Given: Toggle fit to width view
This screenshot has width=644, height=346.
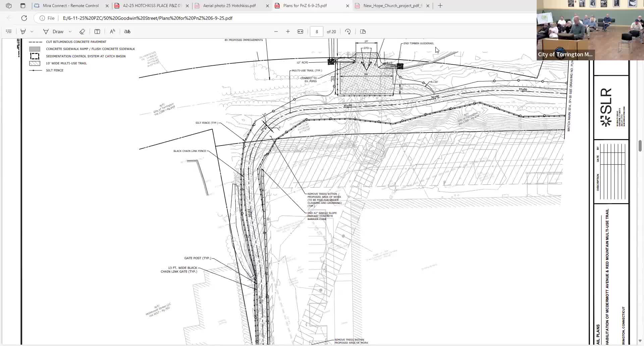Looking at the screenshot, I should pos(300,32).
